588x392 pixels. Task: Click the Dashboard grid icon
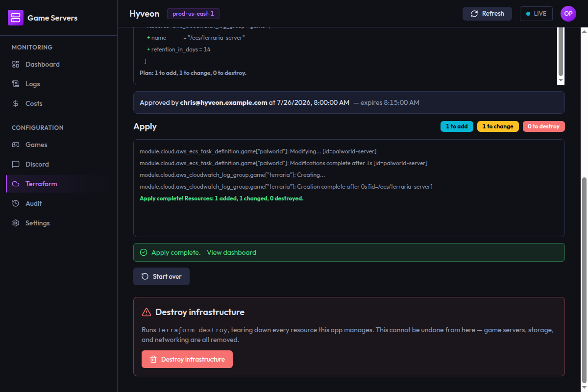[16, 64]
